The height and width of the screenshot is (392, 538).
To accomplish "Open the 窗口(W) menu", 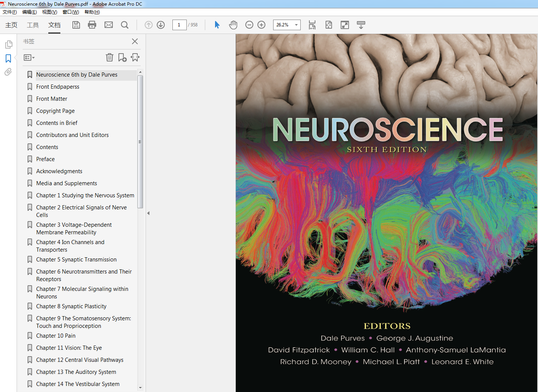I will point(71,12).
